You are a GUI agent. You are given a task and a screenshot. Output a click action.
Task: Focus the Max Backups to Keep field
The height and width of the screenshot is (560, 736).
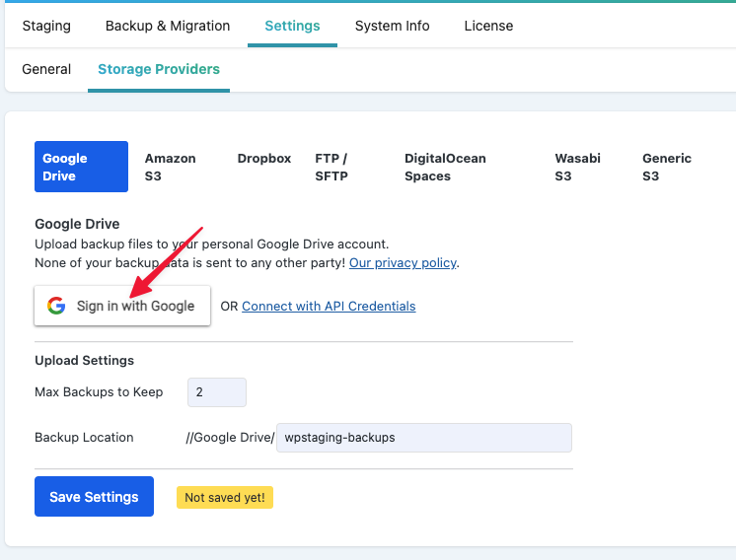(217, 392)
